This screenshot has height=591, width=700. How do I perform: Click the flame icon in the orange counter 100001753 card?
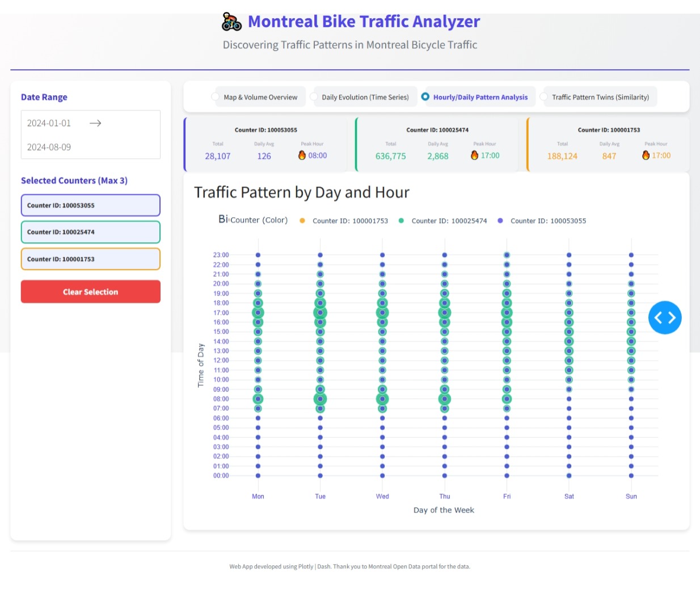(646, 154)
